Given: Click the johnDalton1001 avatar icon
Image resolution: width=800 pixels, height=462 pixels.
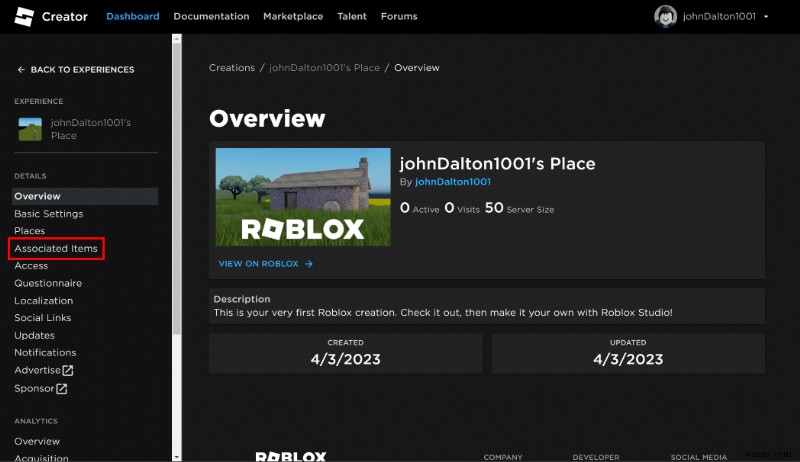Looking at the screenshot, I should click(665, 16).
